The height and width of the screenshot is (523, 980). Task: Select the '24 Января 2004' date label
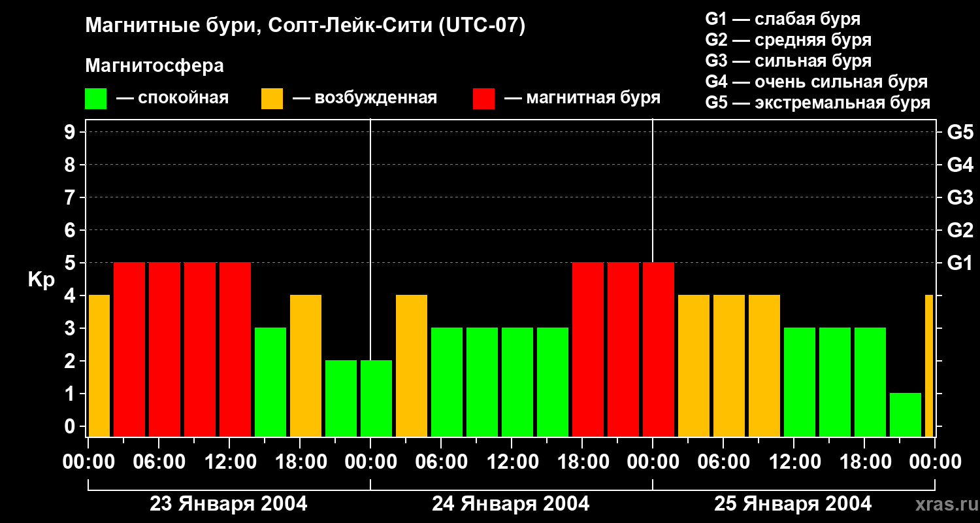point(511,504)
